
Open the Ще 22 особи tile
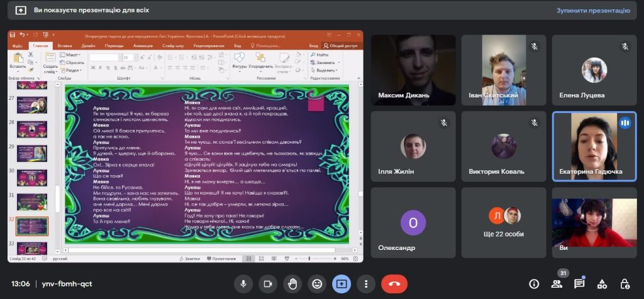click(x=505, y=222)
